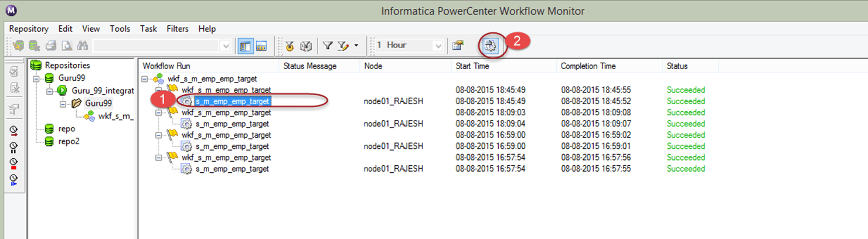Click the connect to repository toolbar icon
The width and height of the screenshot is (868, 239).
18,45
